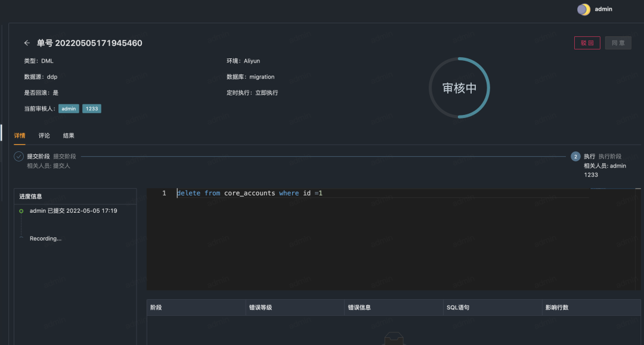Click the empty-data inbox icon in table
644x345 pixels.
pos(394,339)
